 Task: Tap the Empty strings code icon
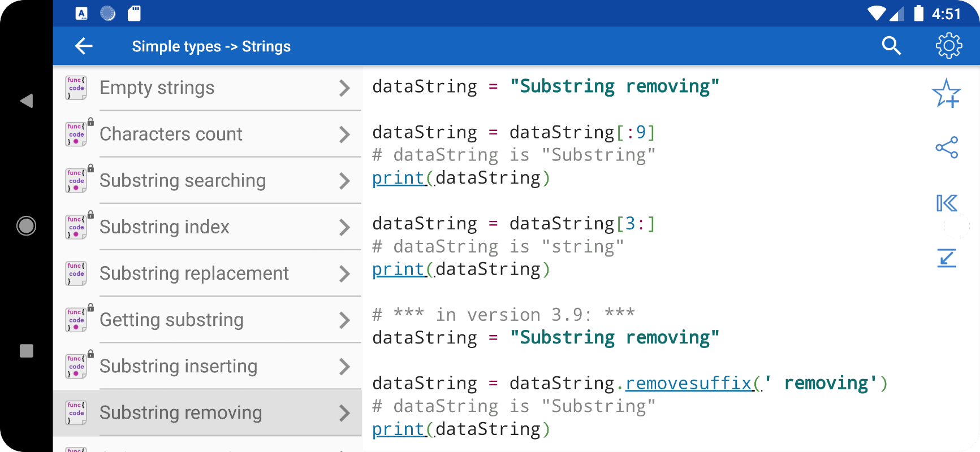tap(76, 88)
